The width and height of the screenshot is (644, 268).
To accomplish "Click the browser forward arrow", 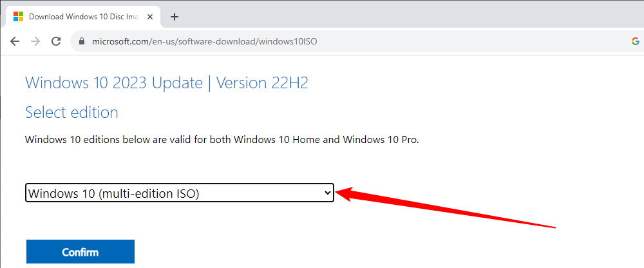I will pos(35,42).
